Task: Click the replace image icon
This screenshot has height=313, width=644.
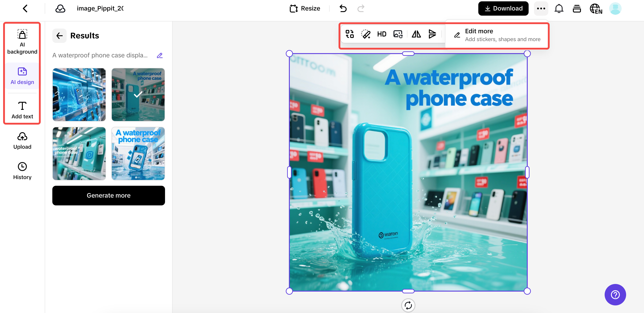Action: tap(398, 34)
